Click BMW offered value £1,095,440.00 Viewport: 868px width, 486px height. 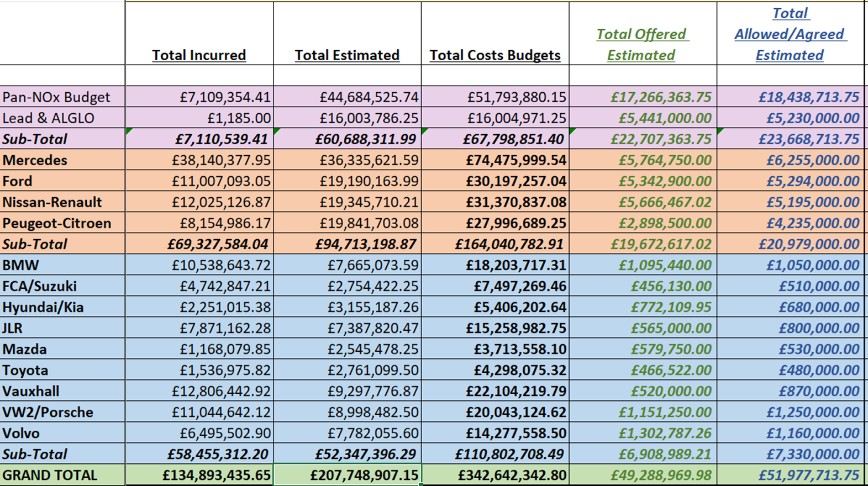tap(644, 265)
